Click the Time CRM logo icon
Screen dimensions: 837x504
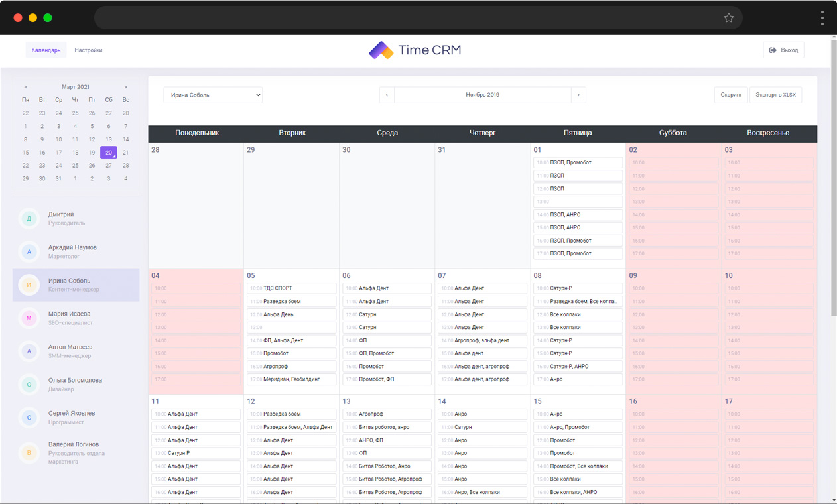point(381,50)
